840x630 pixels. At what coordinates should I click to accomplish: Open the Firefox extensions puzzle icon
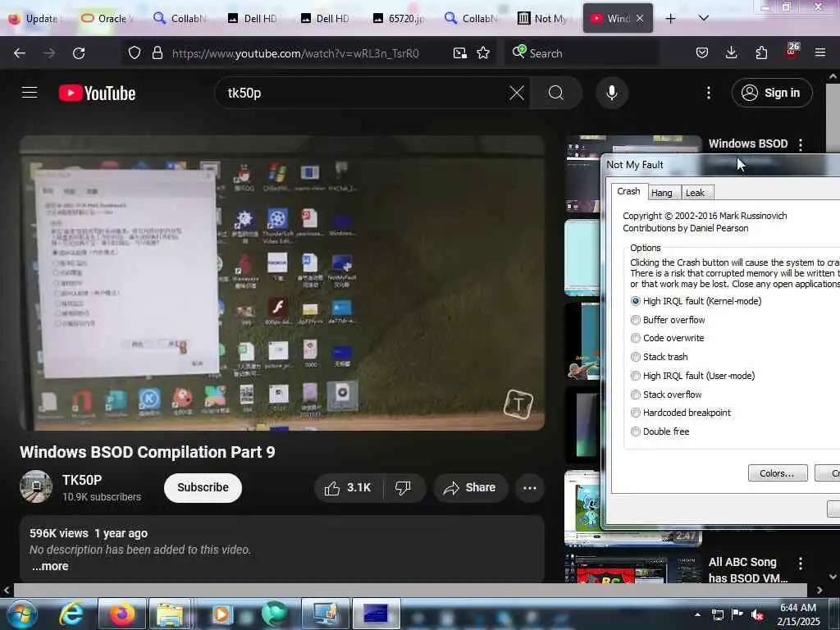(x=760, y=53)
